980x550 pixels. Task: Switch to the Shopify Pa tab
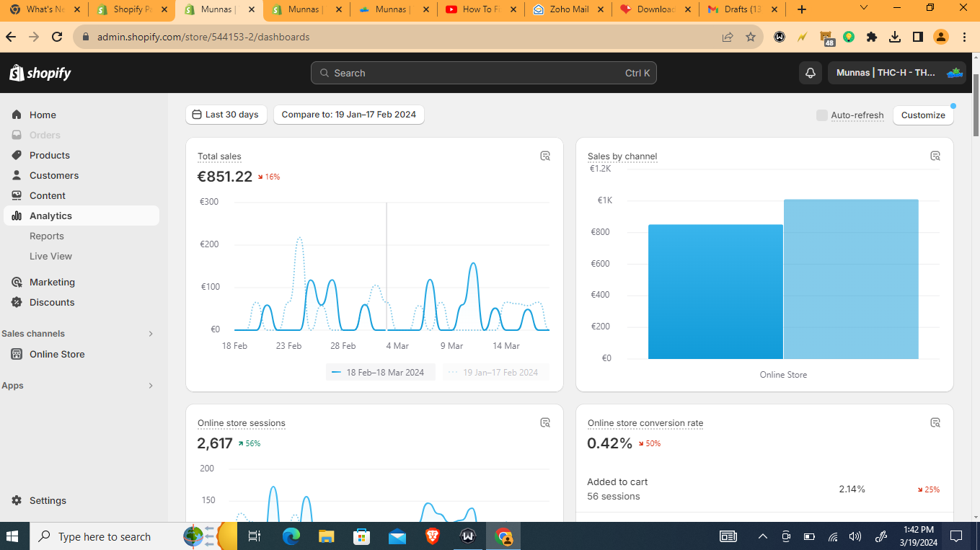132,9
